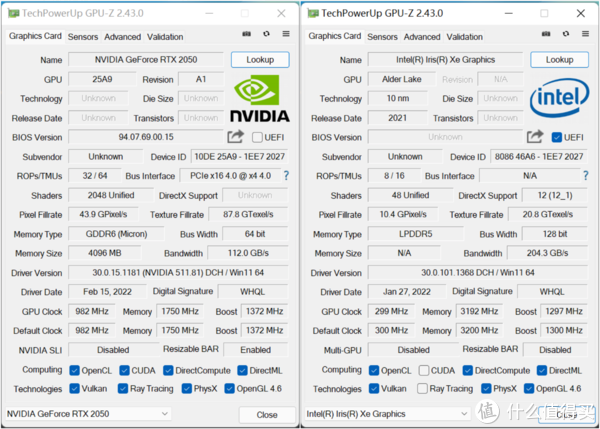The image size is (600, 429).
Task: Open Advanced tab in NVIDIA window
Action: point(122,37)
